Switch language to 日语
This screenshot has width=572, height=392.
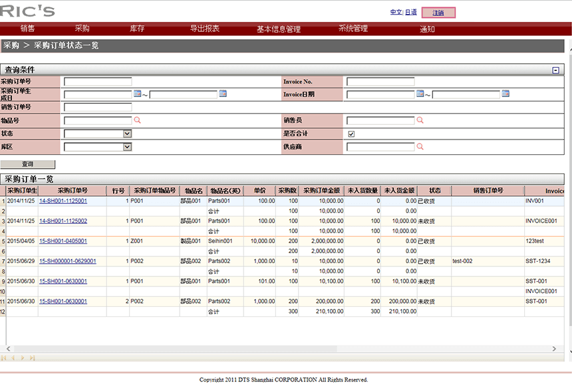[x=411, y=13]
